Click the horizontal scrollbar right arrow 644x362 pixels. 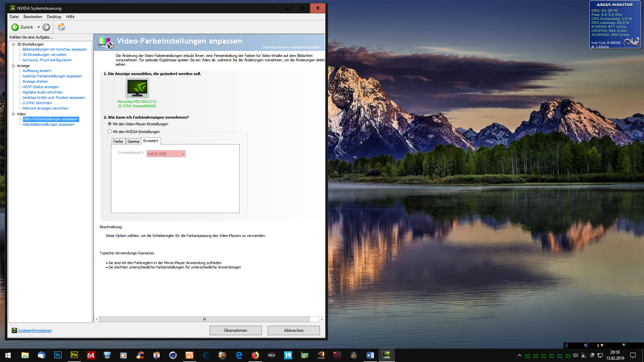pos(322,319)
